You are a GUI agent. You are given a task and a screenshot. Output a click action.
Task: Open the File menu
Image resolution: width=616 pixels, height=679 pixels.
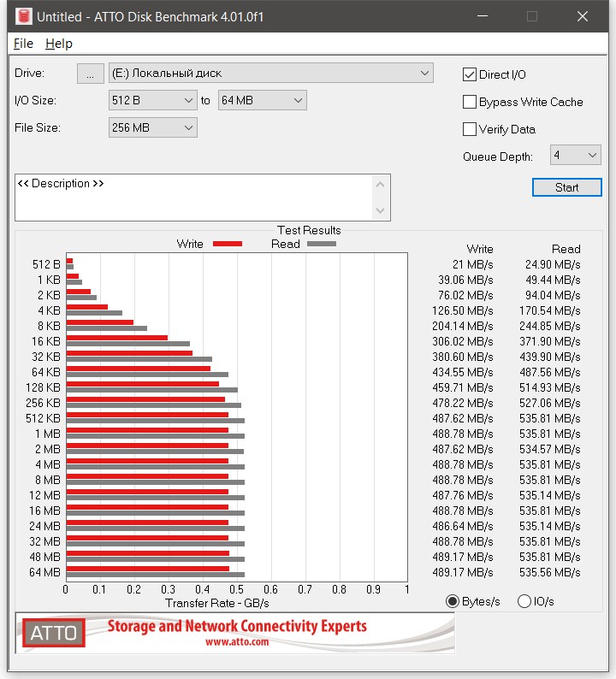(23, 44)
